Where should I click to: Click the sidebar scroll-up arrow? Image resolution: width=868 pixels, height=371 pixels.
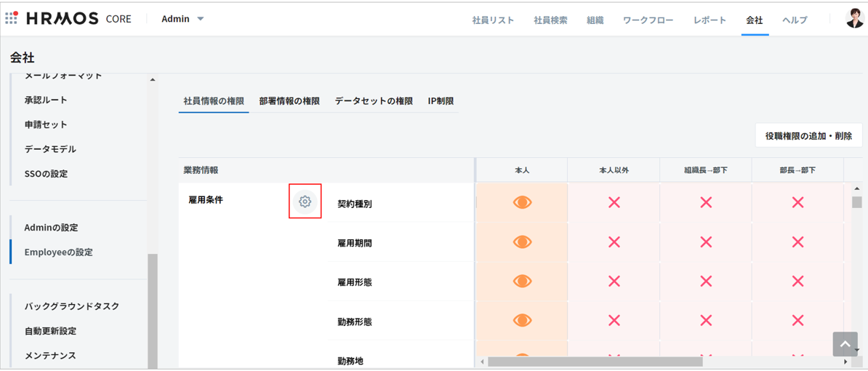[x=152, y=80]
